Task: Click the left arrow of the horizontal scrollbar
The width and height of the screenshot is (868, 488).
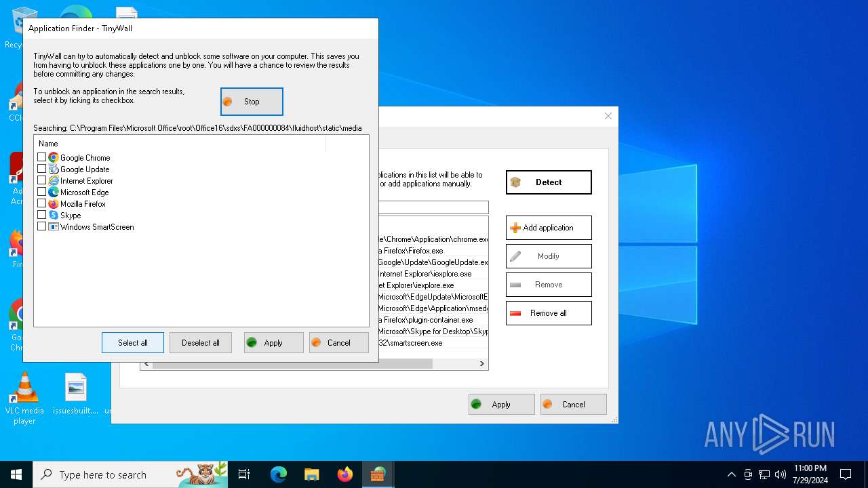Action: [x=146, y=364]
